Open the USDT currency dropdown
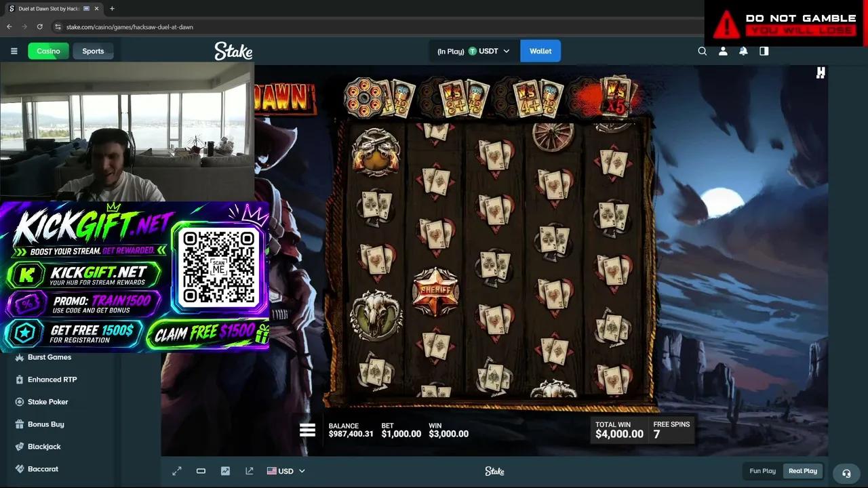This screenshot has height=488, width=868. 473,51
